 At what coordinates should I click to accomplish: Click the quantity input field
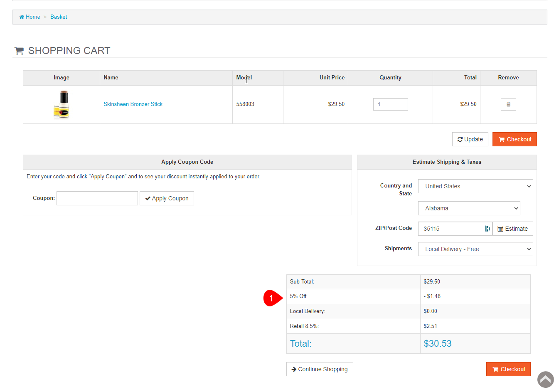tap(390, 104)
